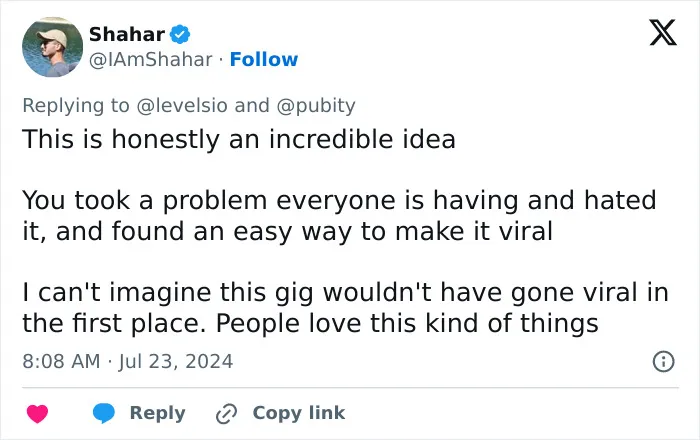This screenshot has width=700, height=440.
Task: Open the 8:08 AM timestamp
Action: point(61,361)
